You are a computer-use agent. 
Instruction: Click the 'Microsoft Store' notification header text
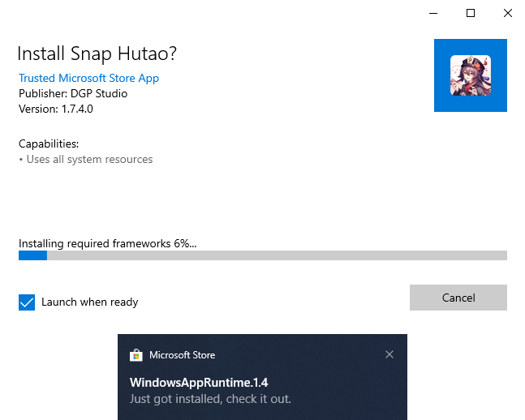click(x=182, y=355)
